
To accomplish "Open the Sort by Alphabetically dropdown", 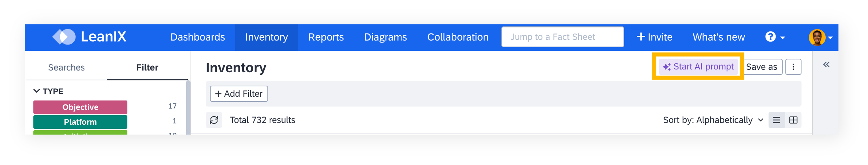I will (713, 120).
